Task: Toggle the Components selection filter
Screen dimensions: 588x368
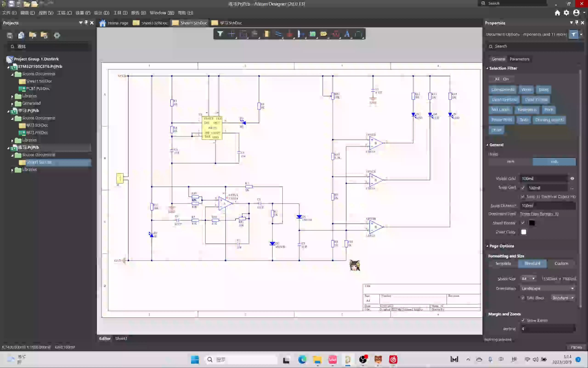Action: (x=503, y=89)
